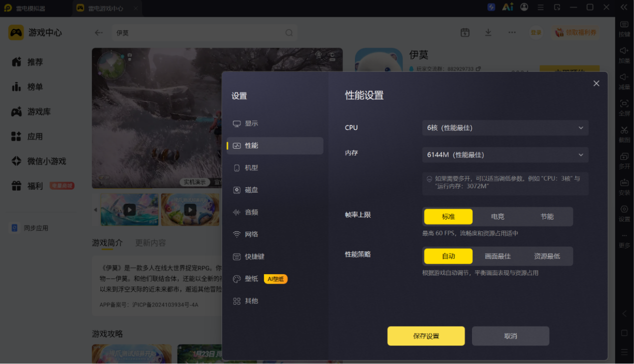Viewport: 634px width, 364px height.
Task: Expand the CPU cores dropdown
Action: (505, 128)
